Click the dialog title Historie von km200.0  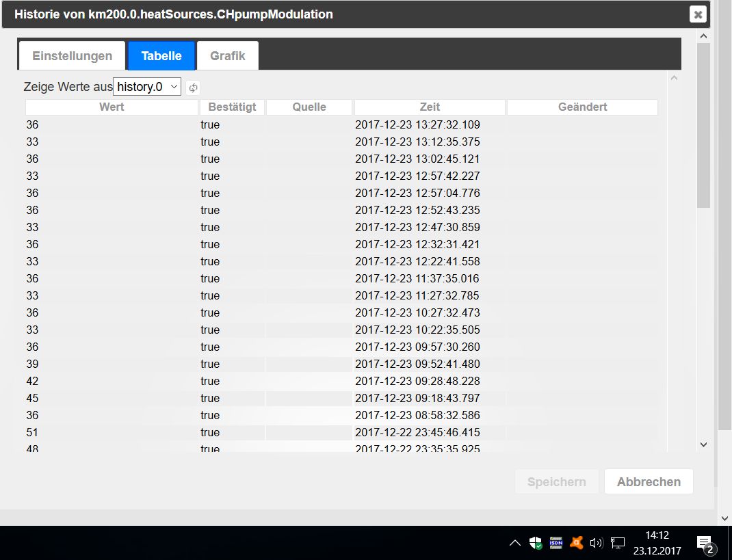(174, 14)
